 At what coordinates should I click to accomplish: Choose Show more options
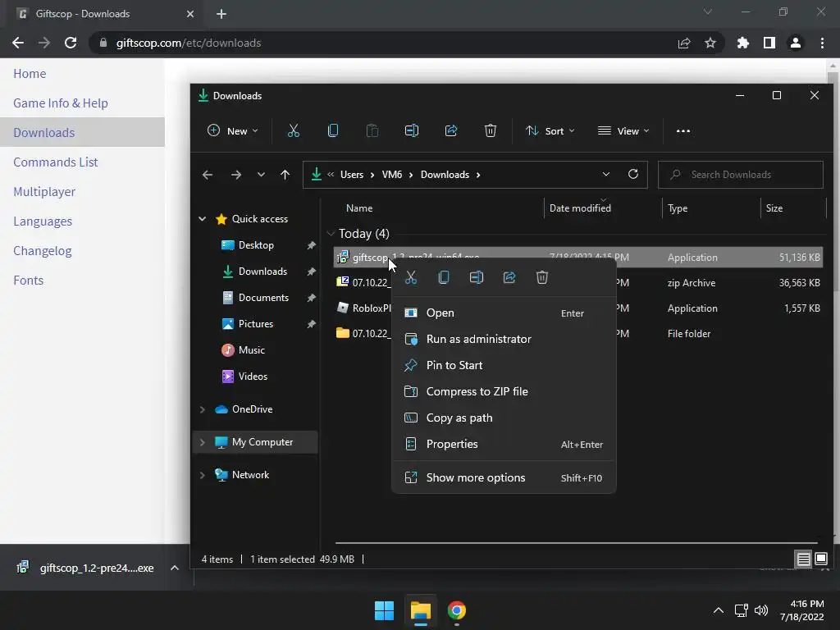(x=504, y=478)
